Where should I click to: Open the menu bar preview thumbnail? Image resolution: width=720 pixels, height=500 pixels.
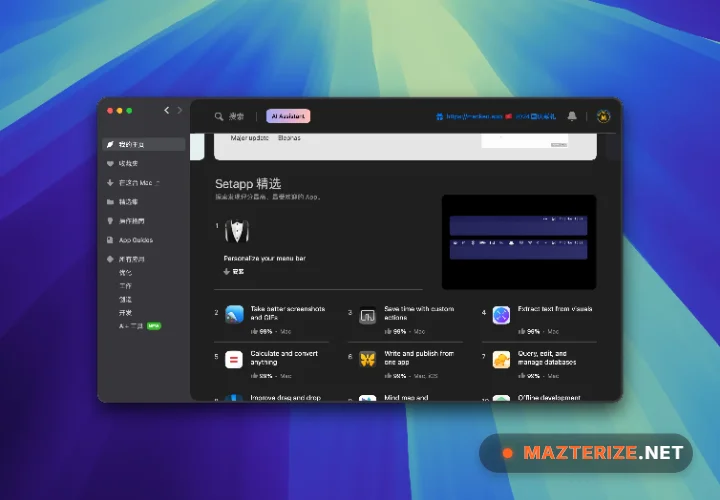click(519, 242)
